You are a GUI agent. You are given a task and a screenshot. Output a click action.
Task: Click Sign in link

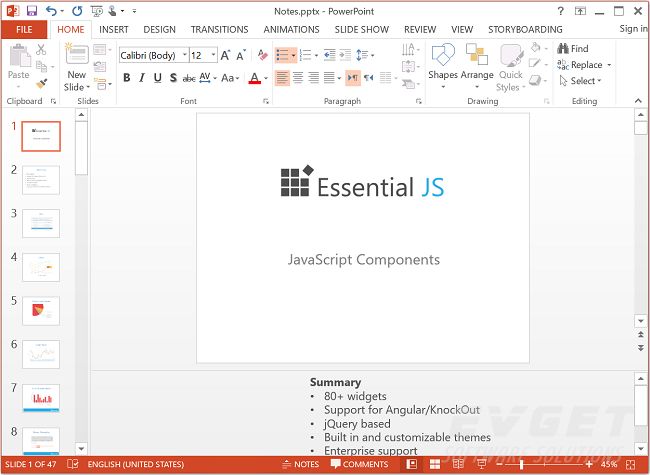coord(633,29)
